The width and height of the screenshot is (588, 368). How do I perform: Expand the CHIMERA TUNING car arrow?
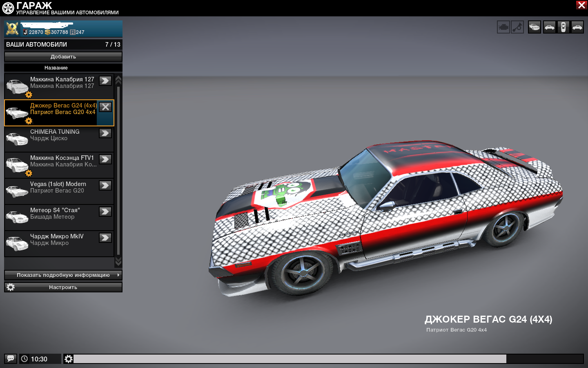[105, 133]
